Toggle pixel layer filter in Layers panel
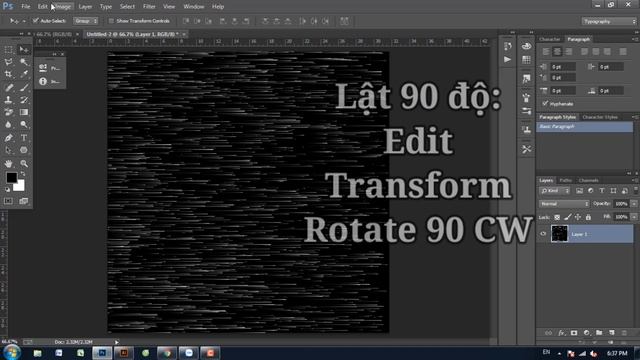 pos(579,191)
